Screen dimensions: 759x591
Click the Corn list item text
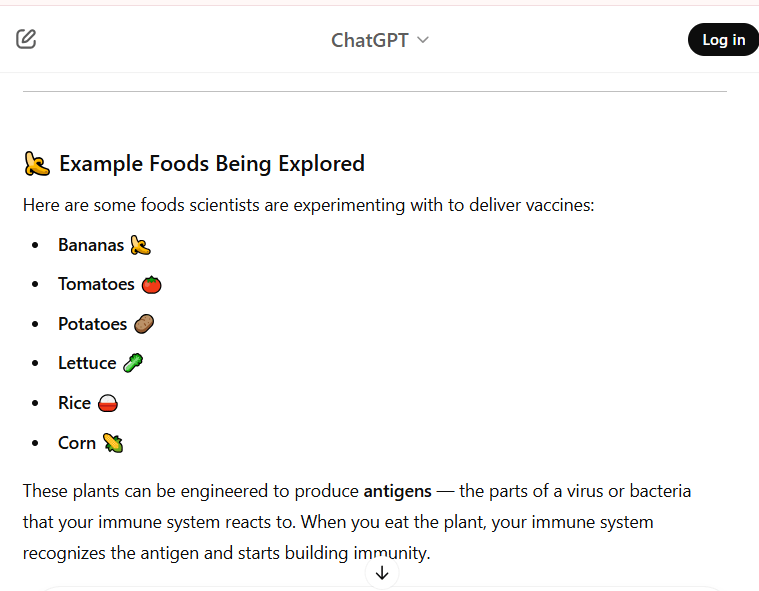coord(77,443)
